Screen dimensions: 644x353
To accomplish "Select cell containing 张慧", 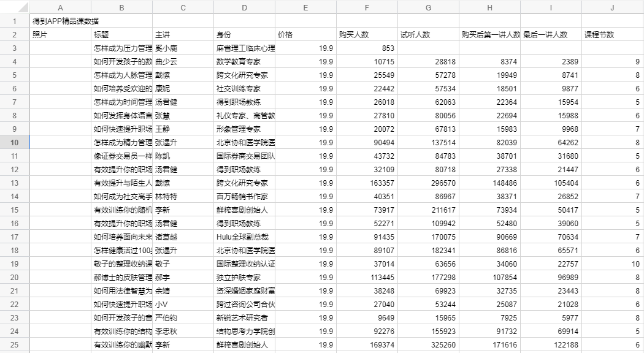I will [183, 116].
